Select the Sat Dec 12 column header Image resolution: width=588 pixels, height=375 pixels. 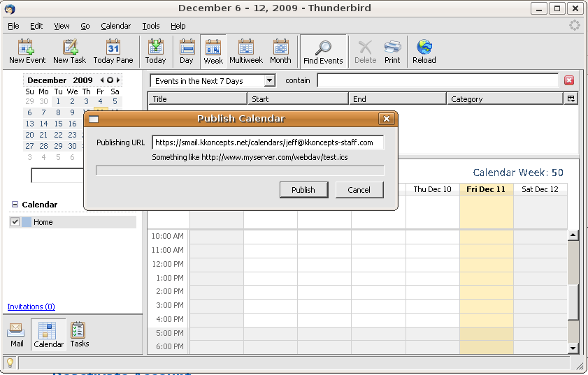coord(540,189)
